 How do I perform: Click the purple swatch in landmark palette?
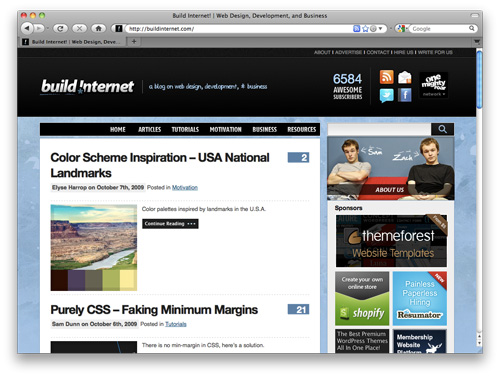pos(77,280)
